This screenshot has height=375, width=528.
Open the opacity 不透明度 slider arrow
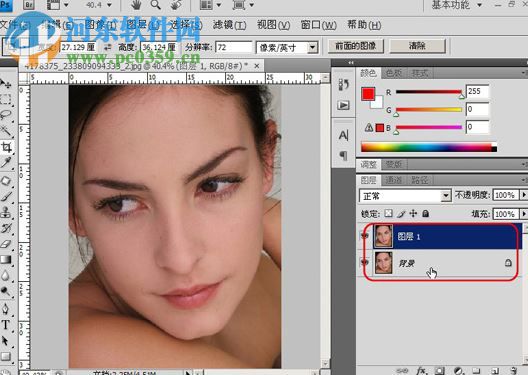coord(524,195)
